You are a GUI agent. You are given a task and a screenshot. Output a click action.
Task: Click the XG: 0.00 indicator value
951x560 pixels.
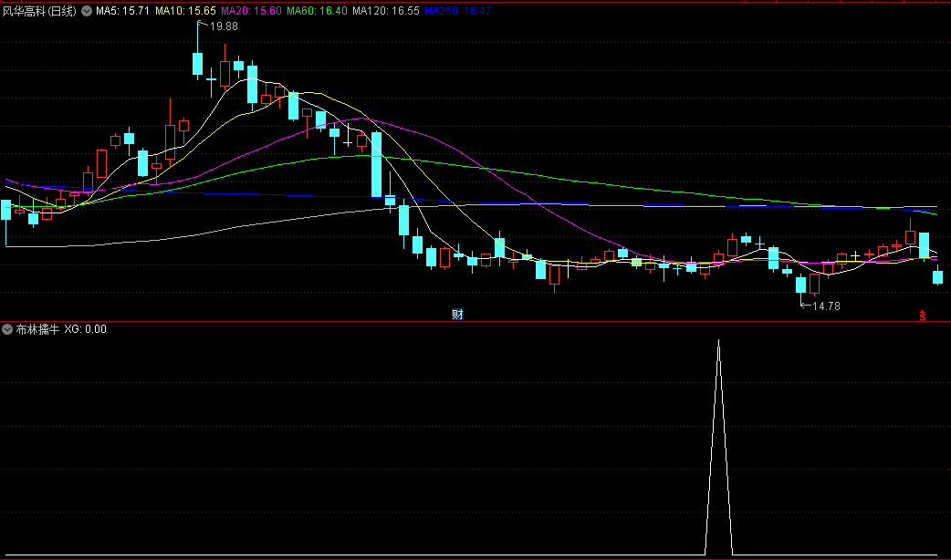pyautogui.click(x=86, y=329)
